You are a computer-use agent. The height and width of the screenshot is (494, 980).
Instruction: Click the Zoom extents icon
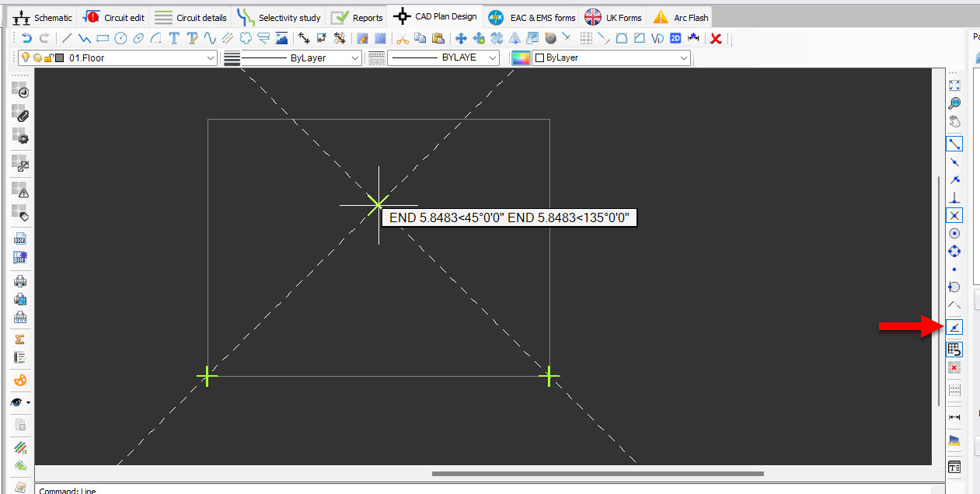(x=955, y=85)
